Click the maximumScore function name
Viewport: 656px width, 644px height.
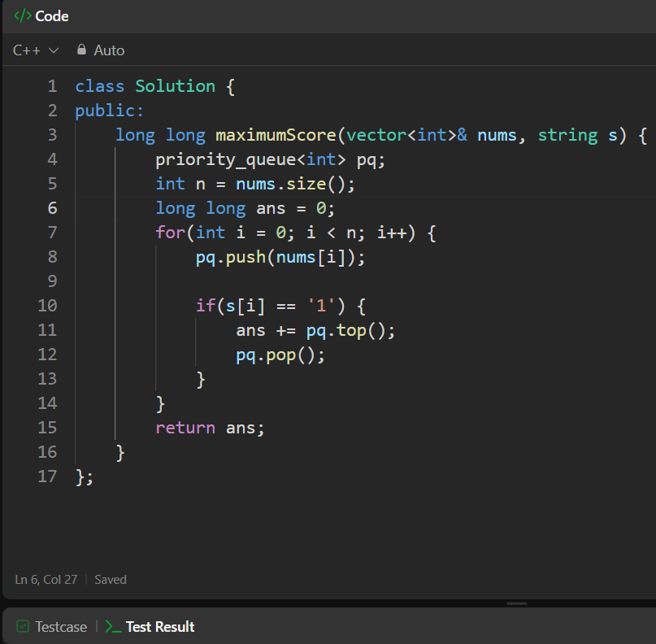click(x=276, y=135)
